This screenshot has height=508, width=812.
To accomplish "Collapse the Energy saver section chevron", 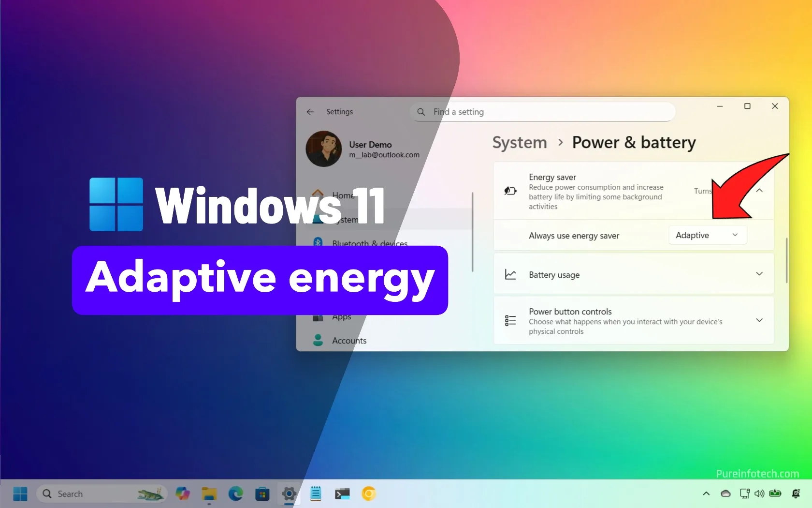I will (759, 191).
